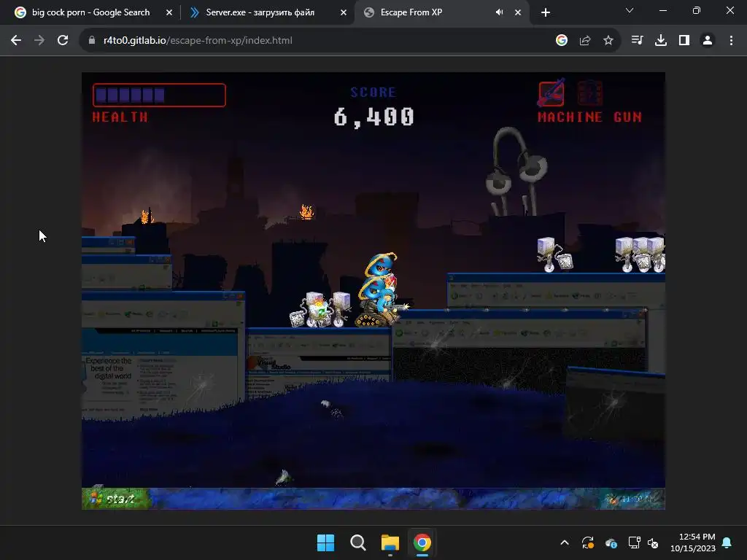Select the Escape From XP tab
This screenshot has height=560, width=747.
click(x=411, y=12)
